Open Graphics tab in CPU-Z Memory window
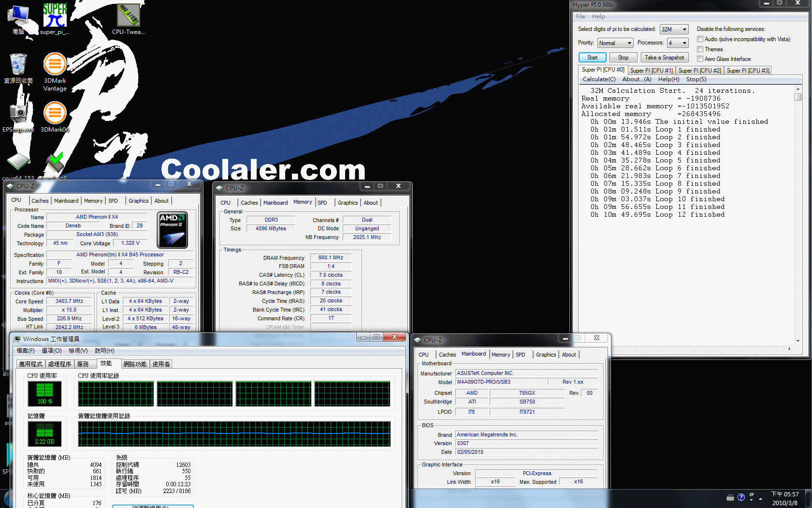Image resolution: width=812 pixels, height=508 pixels. pos(348,203)
